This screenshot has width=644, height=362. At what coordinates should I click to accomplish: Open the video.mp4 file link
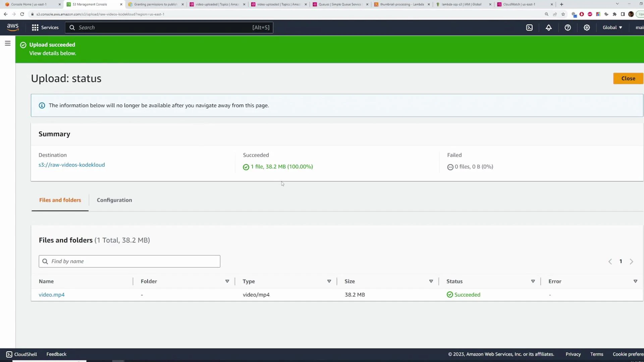click(x=51, y=295)
